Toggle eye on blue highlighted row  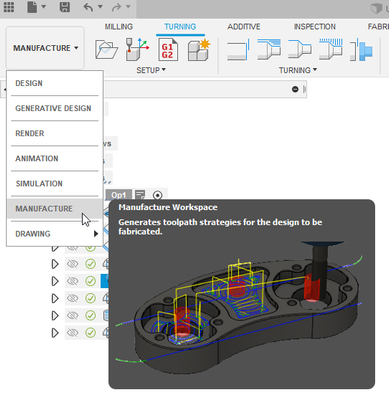73,281
